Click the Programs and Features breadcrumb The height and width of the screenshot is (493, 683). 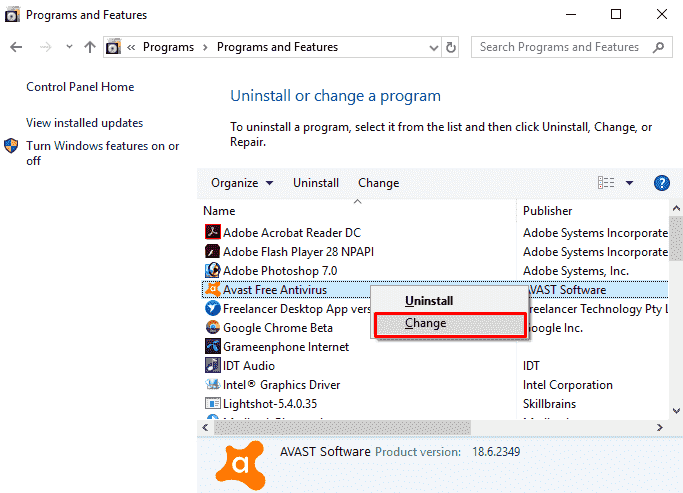(x=277, y=47)
